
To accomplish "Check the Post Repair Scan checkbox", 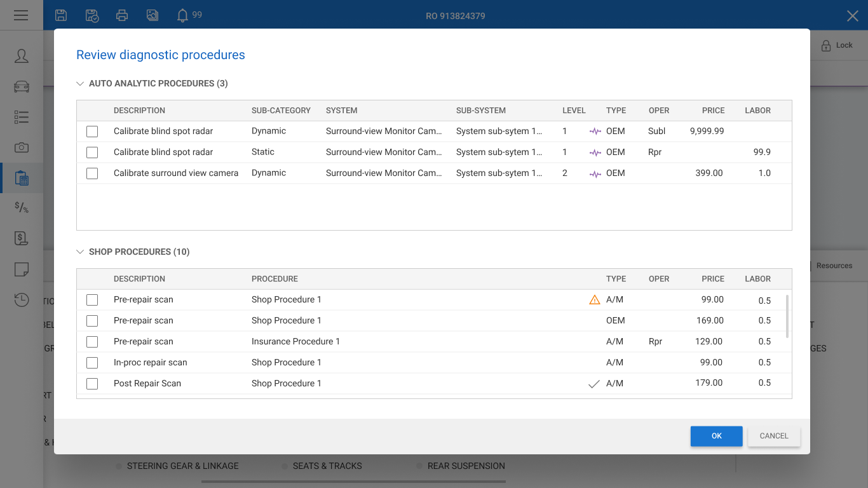I will pos(92,384).
